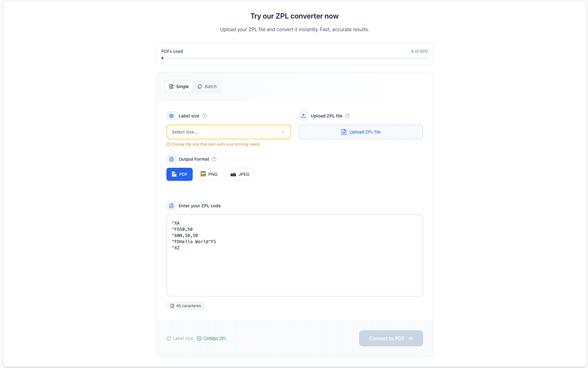588x368 pixels.
Task: Click the character count document icon
Action: (x=172, y=306)
